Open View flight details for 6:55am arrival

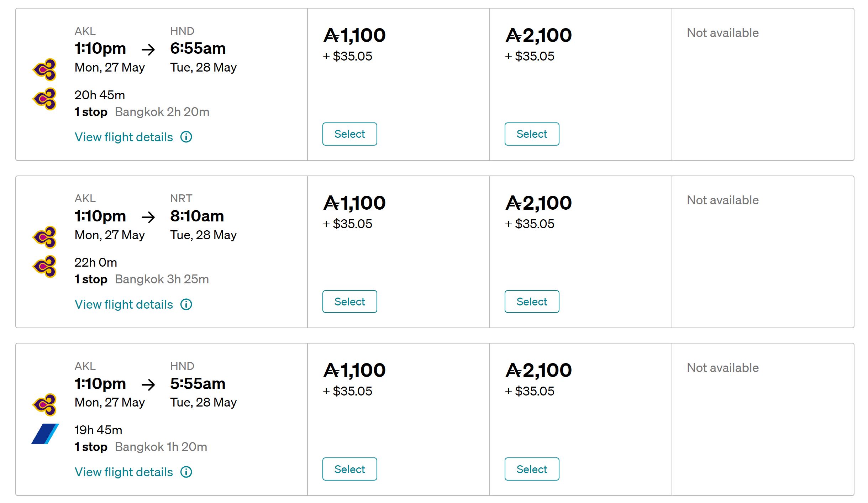coord(123,137)
